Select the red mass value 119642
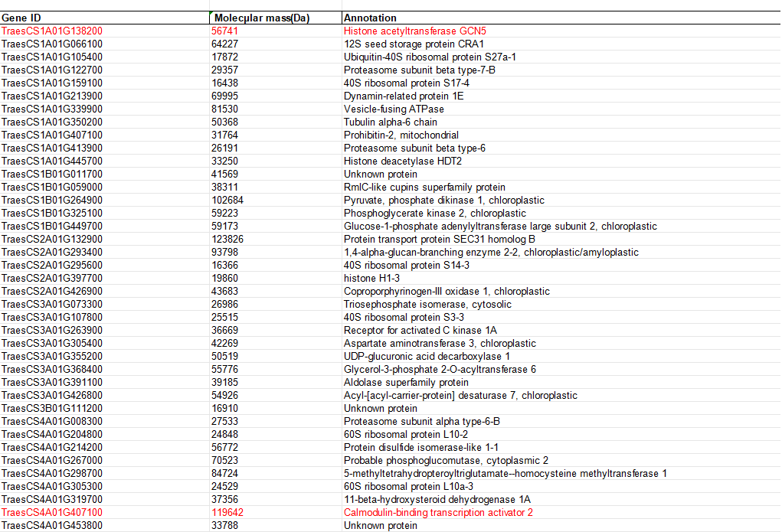782x532 pixels. point(227,513)
